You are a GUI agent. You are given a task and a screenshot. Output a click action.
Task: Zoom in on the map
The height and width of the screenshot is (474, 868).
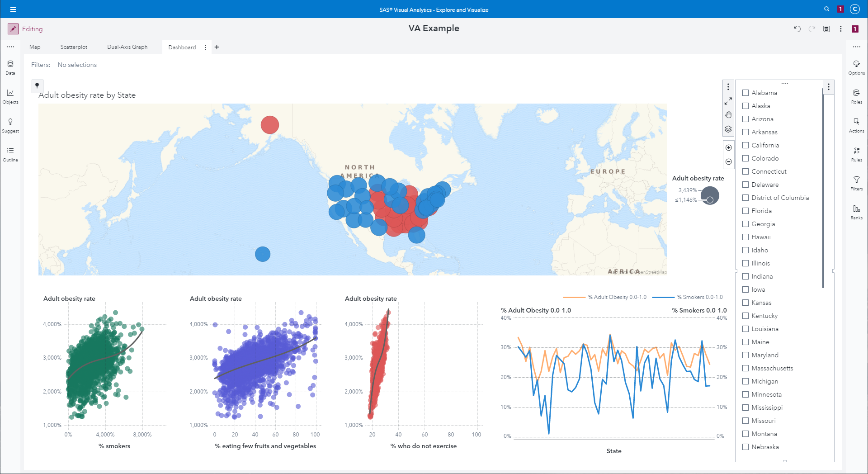[728, 147]
